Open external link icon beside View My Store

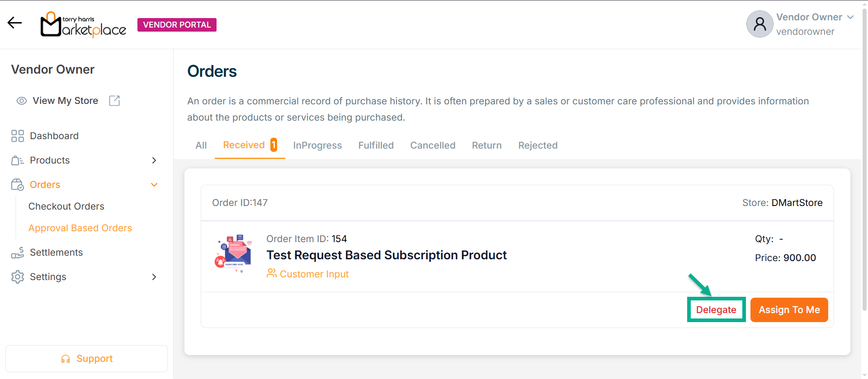click(114, 101)
